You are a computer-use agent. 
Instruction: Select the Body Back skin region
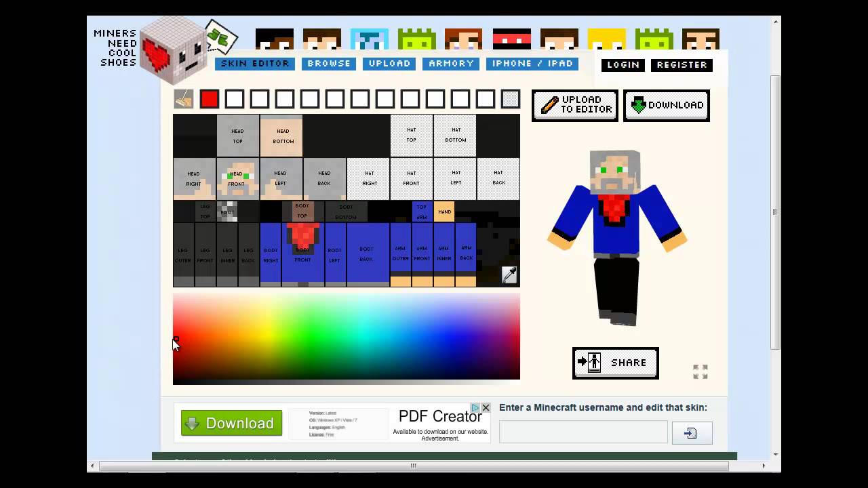368,255
